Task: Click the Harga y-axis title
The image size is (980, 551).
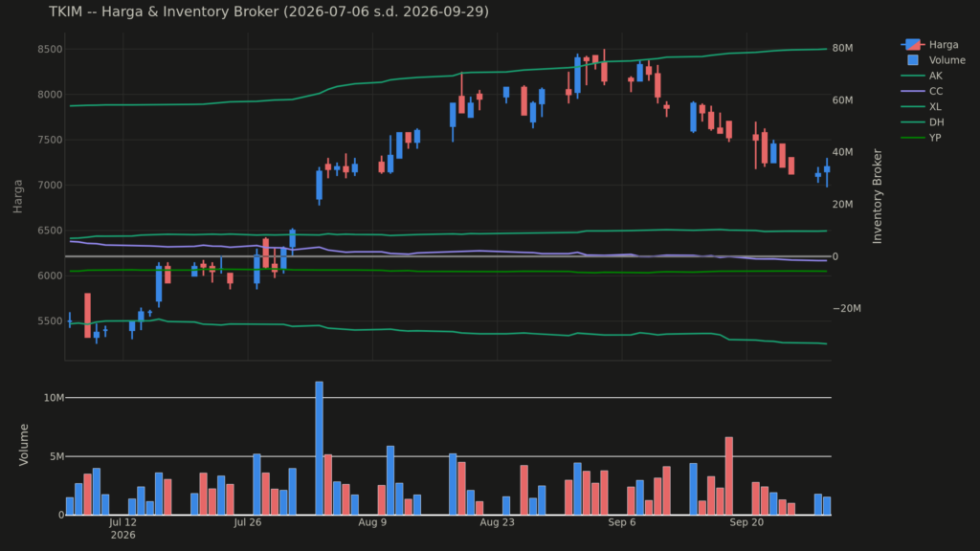Action: coord(17,196)
